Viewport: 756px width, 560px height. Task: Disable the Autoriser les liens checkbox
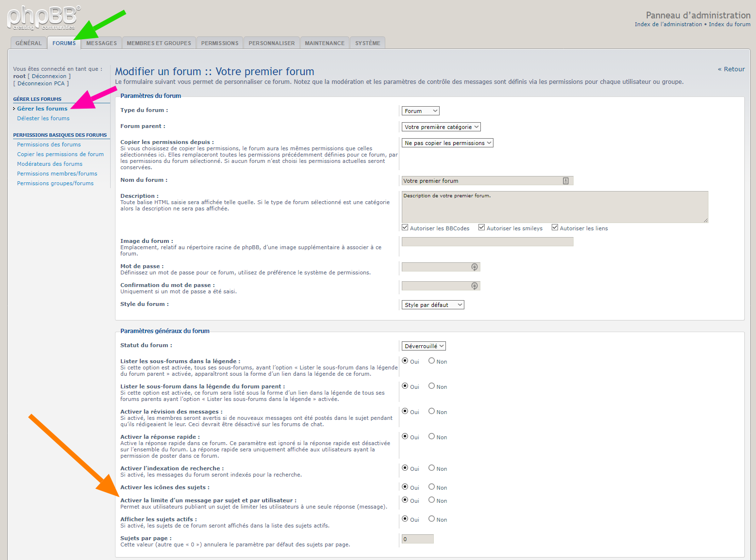555,227
